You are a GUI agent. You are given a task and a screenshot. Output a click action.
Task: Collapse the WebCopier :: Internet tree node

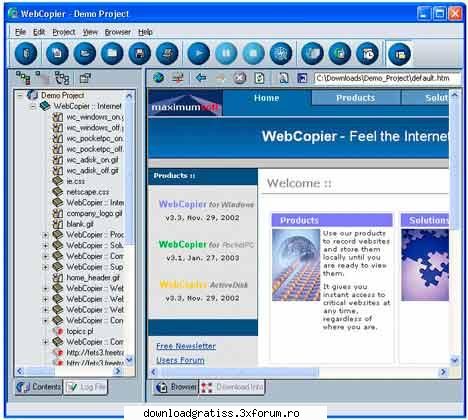pos(33,107)
